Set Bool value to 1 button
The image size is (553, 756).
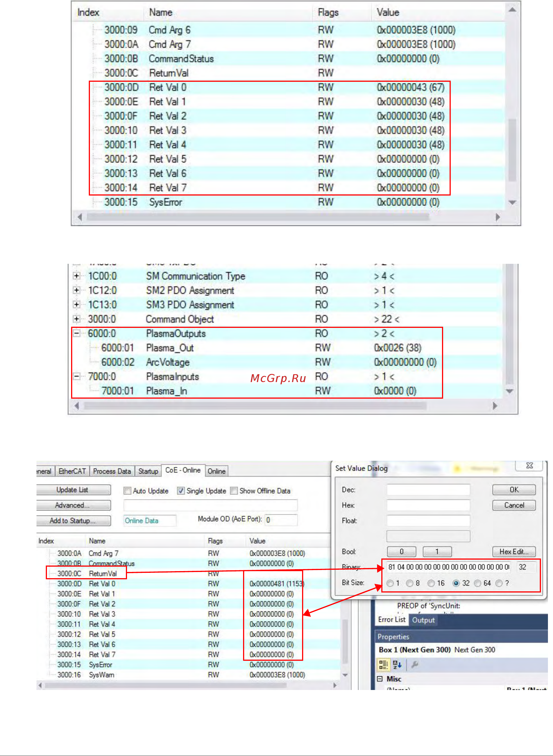(x=437, y=551)
